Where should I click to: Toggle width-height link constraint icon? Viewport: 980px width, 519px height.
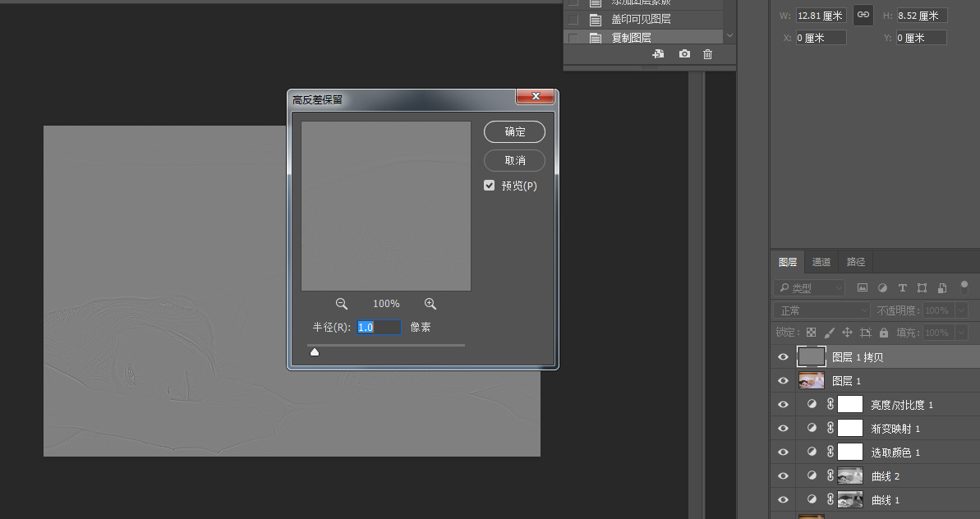[863, 15]
